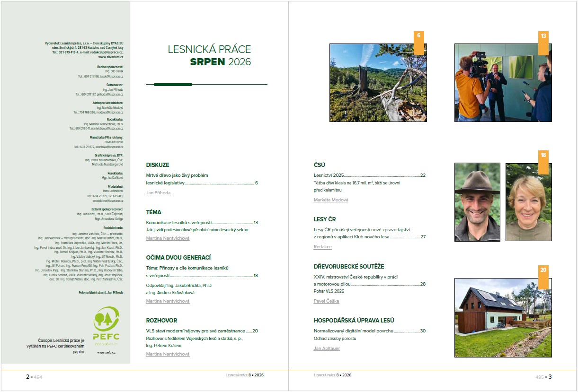This screenshot has width=578, height=392.
Task: Open 'VLS staví moderní hájovny' interview entry
Action: tap(202, 331)
